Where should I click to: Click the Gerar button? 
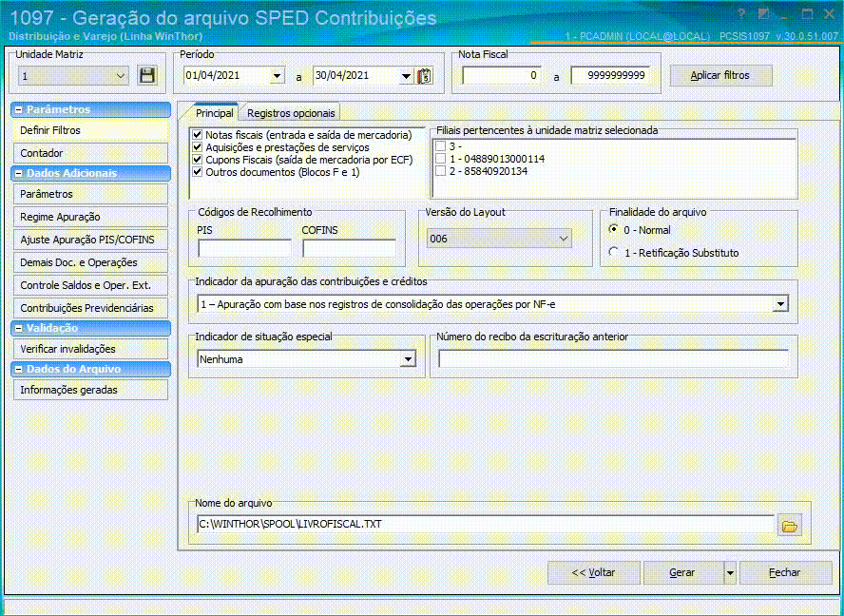[683, 573]
